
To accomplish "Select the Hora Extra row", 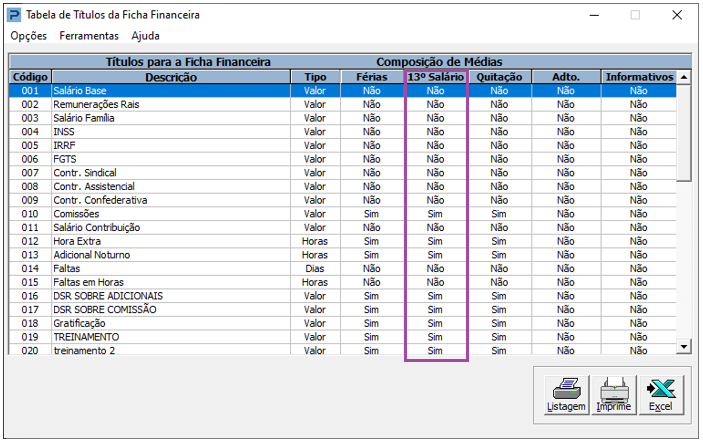I will 343,241.
